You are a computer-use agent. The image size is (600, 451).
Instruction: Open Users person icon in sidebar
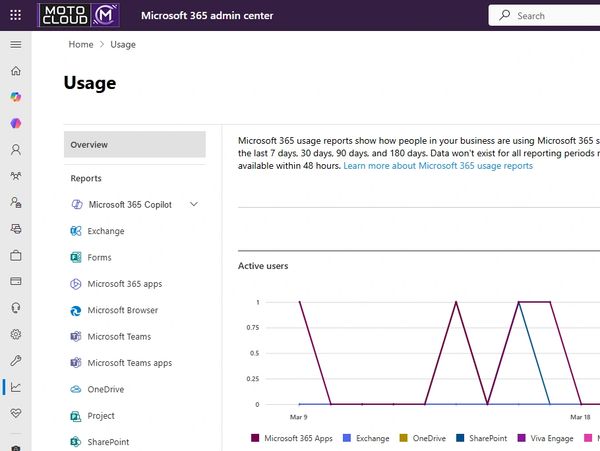coord(15,150)
